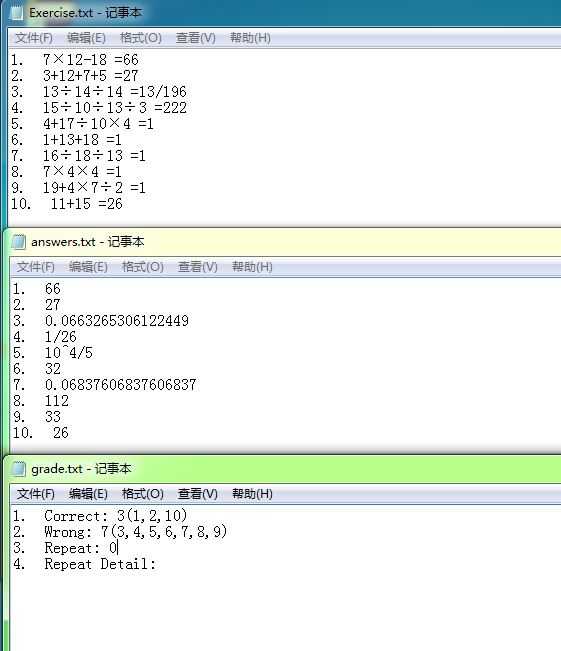
Task: Click line '7×4×4 =1' in Exercise.txt
Action: [82, 172]
